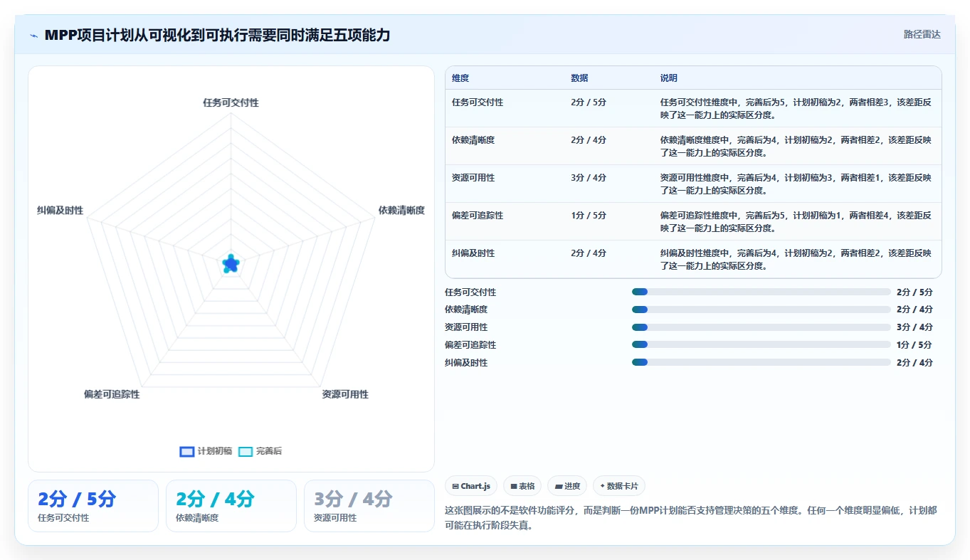Toggle the 完善后 dataset legend label
970x560 pixels.
[x=269, y=451]
